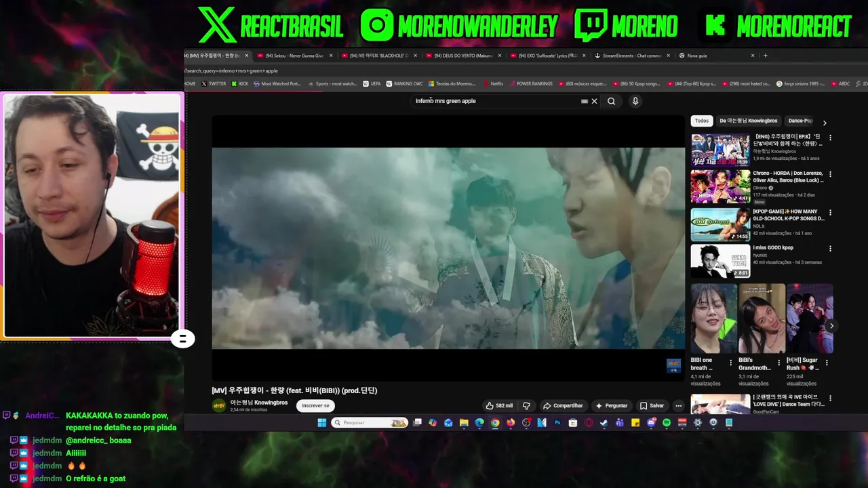Click the browser address bar URL

[x=231, y=70]
